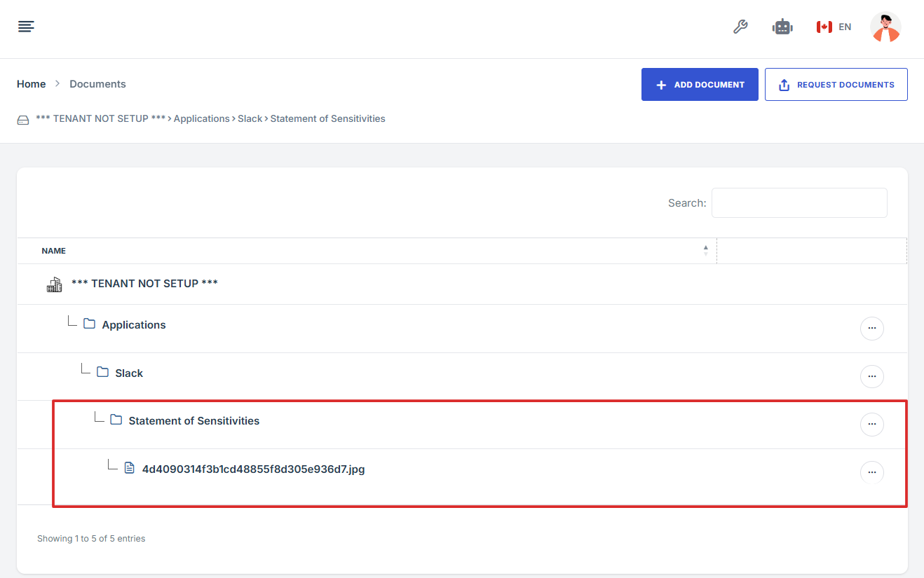
Task: Click the tenant building icon
Action: point(54,284)
